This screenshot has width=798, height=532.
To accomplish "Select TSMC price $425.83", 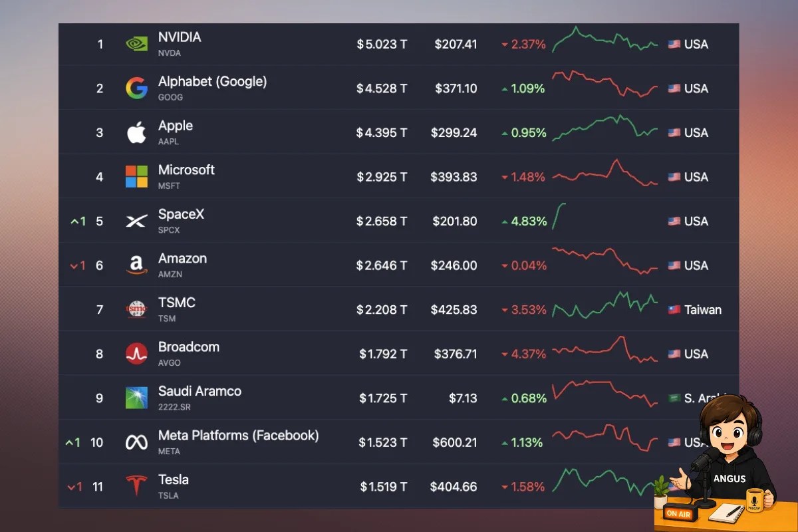I will [x=454, y=310].
